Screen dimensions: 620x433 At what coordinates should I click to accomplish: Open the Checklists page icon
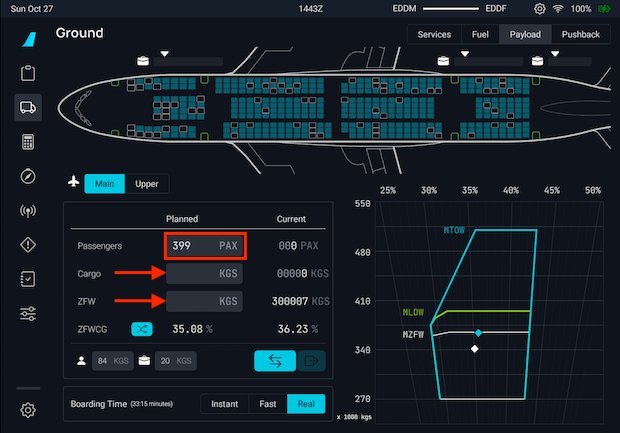click(x=28, y=280)
